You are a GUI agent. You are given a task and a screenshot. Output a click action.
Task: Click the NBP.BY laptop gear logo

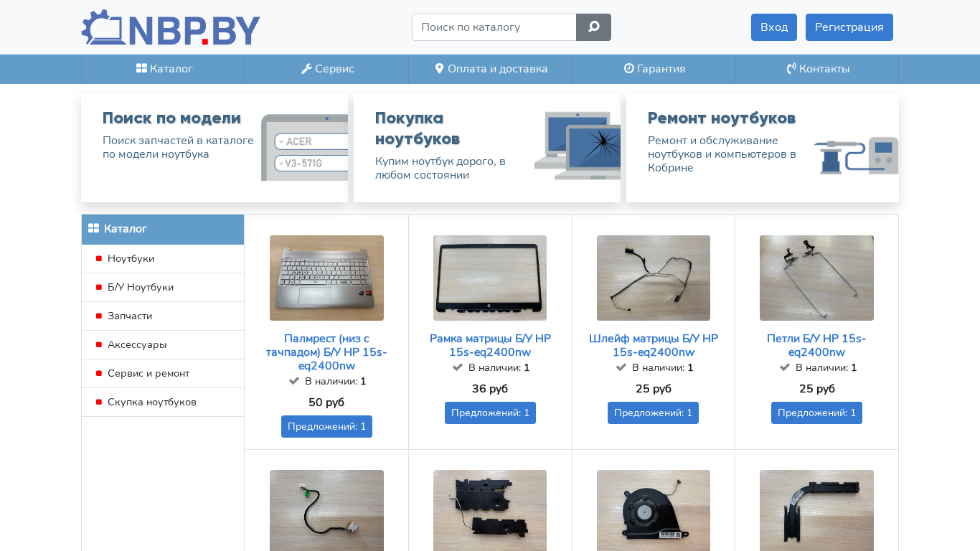coord(171,28)
